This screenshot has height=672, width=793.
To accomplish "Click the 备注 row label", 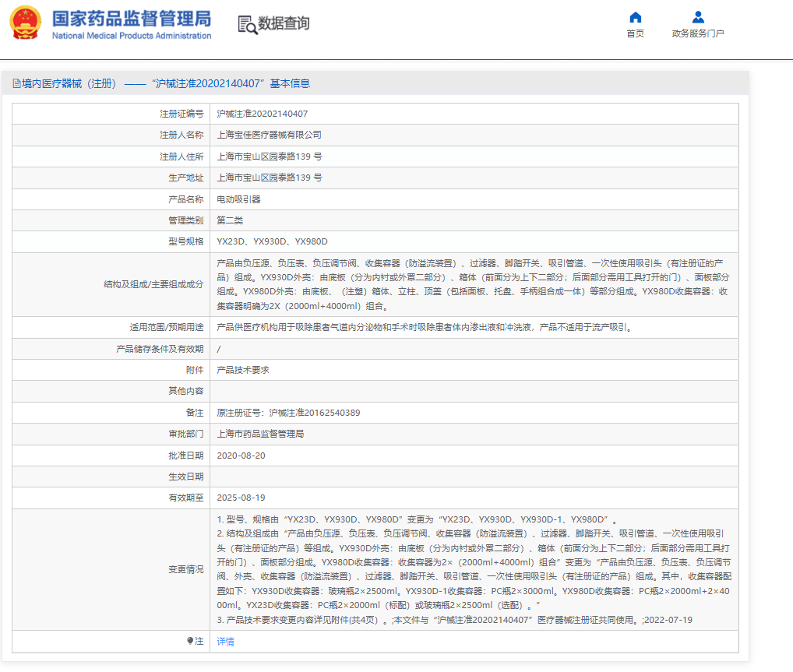I will click(x=195, y=413).
